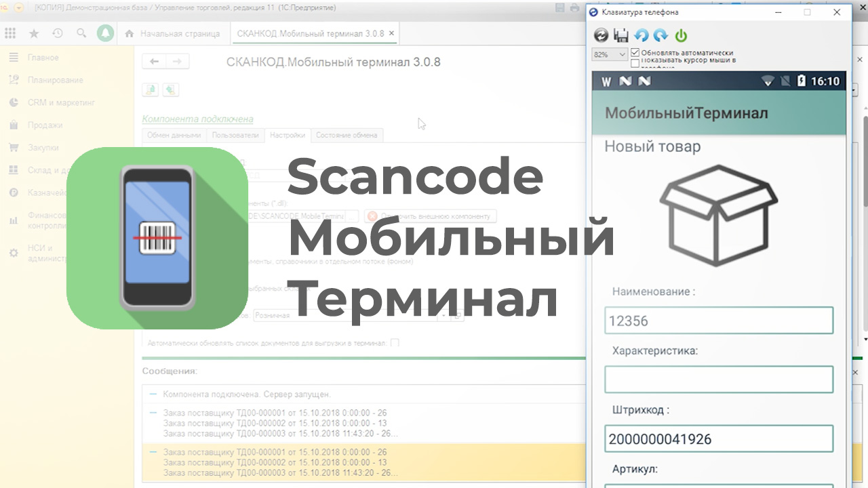The image size is (868, 488).
Task: Close the СКАНКОД.Мобильный терминал tab
Action: point(392,33)
